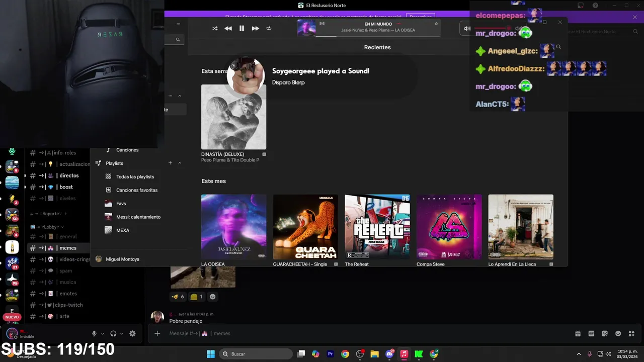
Task: Open Canciones favoritas playlist
Action: tap(137, 190)
